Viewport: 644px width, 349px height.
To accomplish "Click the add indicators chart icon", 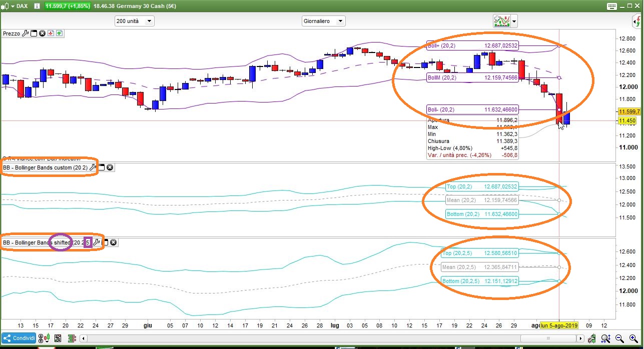I will click(x=501, y=21).
